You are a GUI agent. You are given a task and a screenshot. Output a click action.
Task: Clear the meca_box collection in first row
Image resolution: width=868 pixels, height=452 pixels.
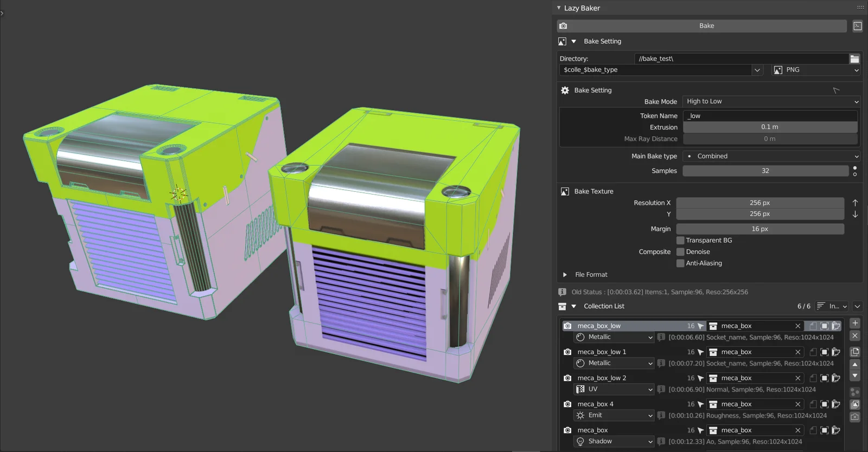[x=797, y=326]
